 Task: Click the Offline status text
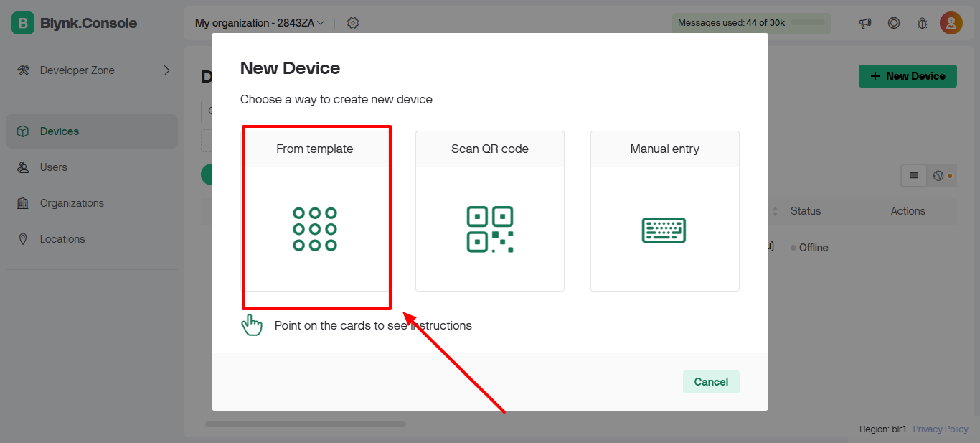(x=814, y=248)
